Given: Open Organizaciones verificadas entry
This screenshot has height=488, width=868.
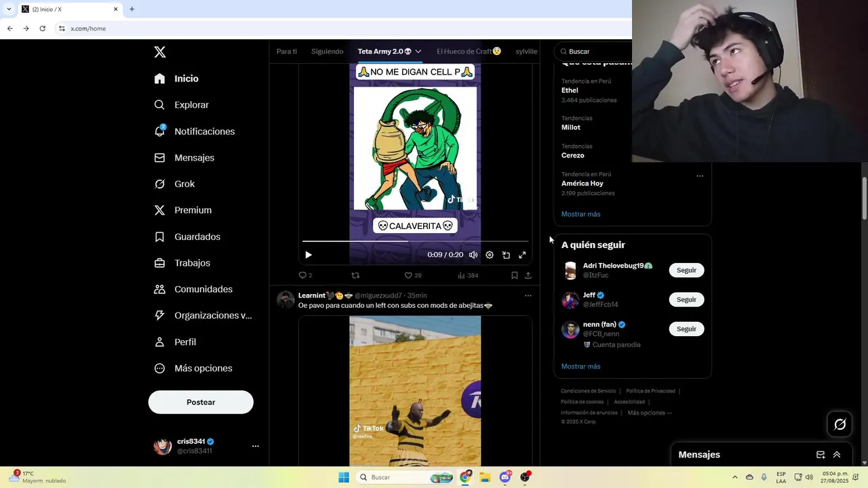Looking at the screenshot, I should coord(203,315).
